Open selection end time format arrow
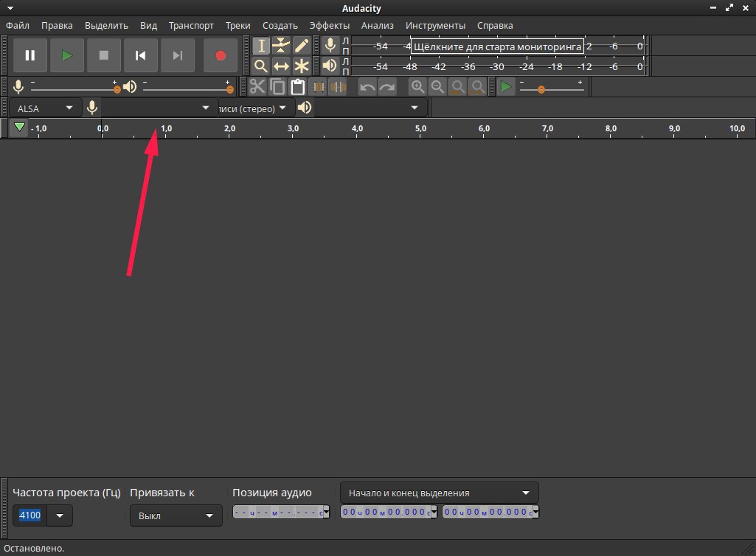756x556 pixels. (x=535, y=512)
